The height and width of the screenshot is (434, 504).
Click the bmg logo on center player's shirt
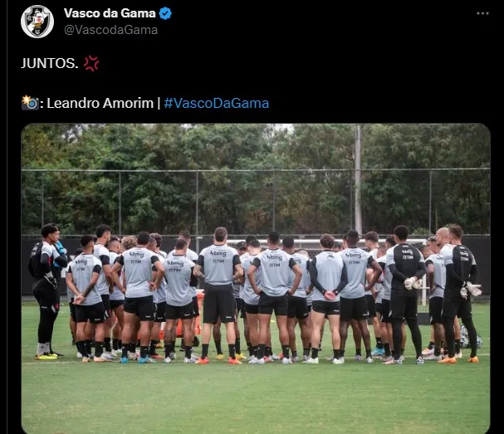tap(218, 253)
